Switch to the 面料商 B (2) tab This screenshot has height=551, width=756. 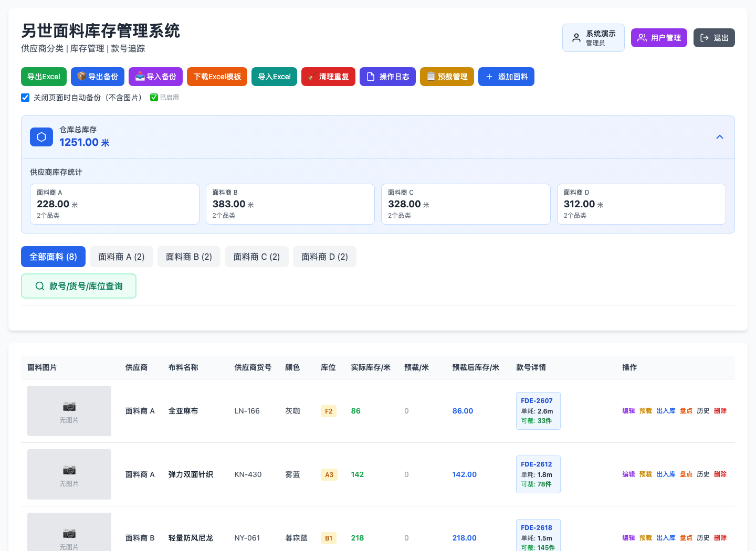[x=189, y=257]
